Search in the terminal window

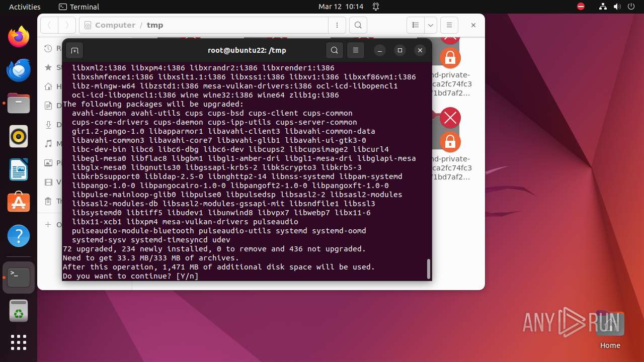(x=335, y=50)
